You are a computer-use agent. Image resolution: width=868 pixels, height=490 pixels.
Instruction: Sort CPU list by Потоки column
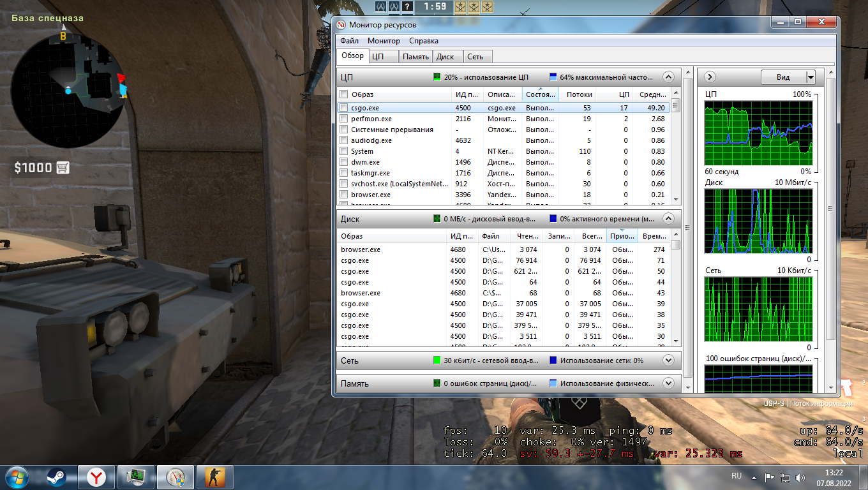pyautogui.click(x=577, y=94)
